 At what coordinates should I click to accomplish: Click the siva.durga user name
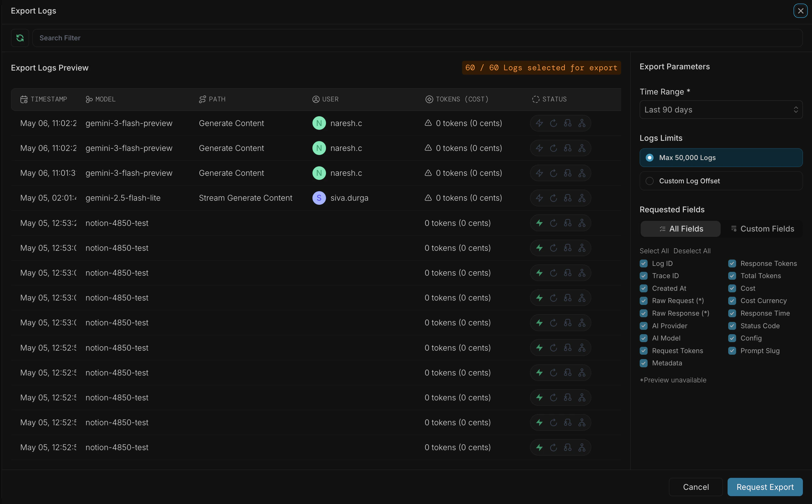click(x=349, y=198)
